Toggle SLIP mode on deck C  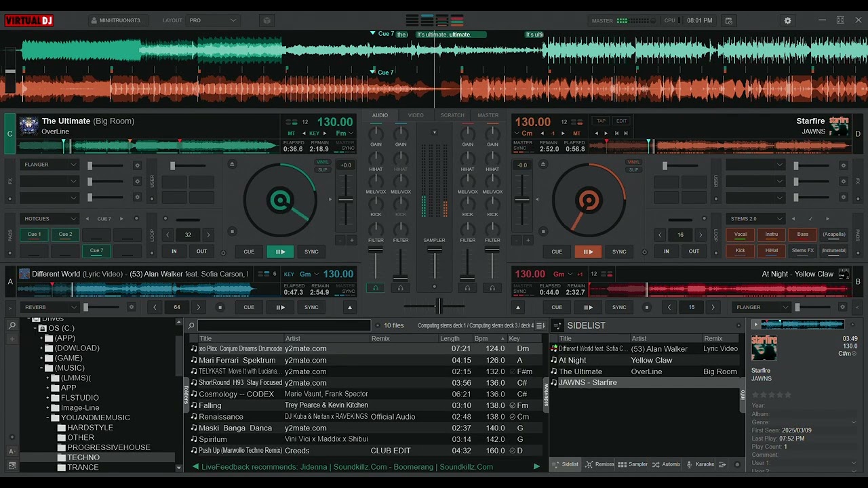pyautogui.click(x=323, y=169)
